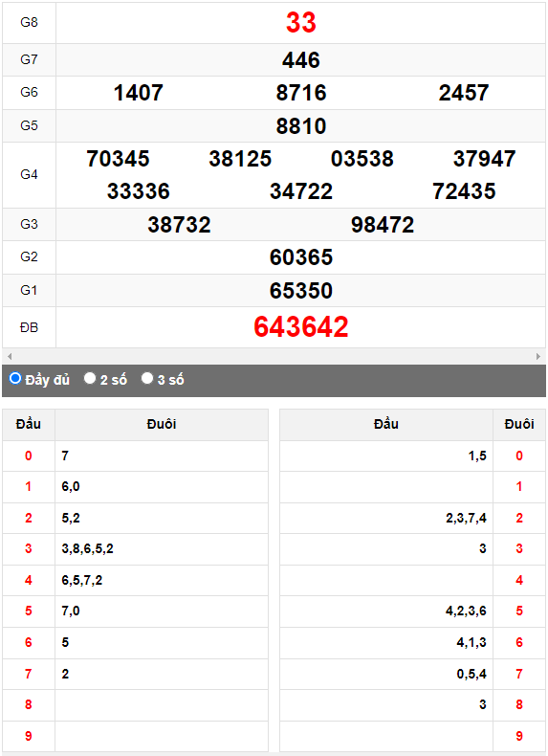Viewport: 548px width, 756px height.
Task: Click G3 number 98472
Action: (383, 225)
